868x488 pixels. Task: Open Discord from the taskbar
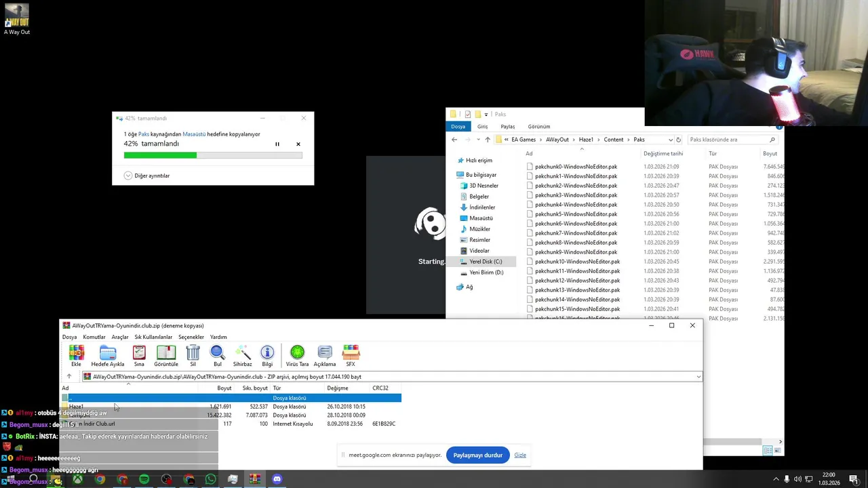click(x=277, y=479)
